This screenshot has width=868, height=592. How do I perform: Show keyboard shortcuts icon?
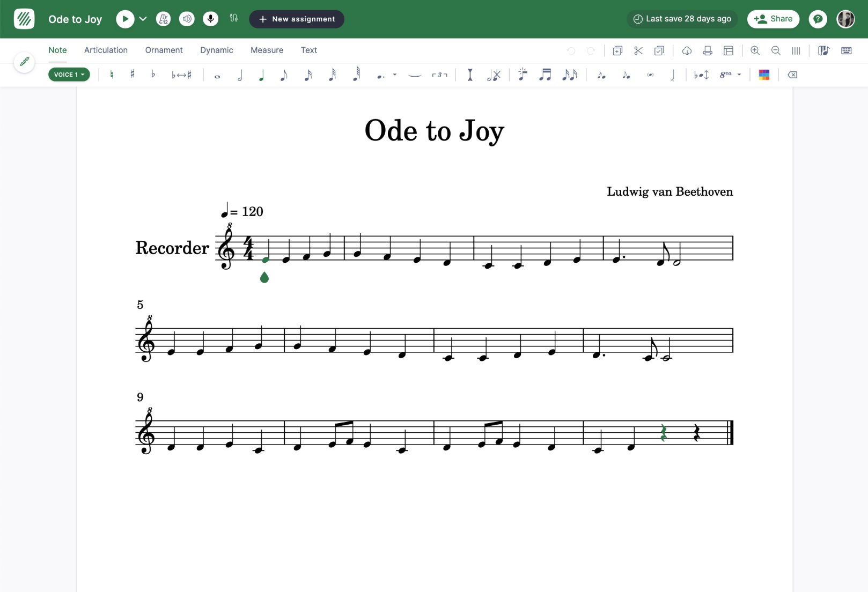pos(847,51)
